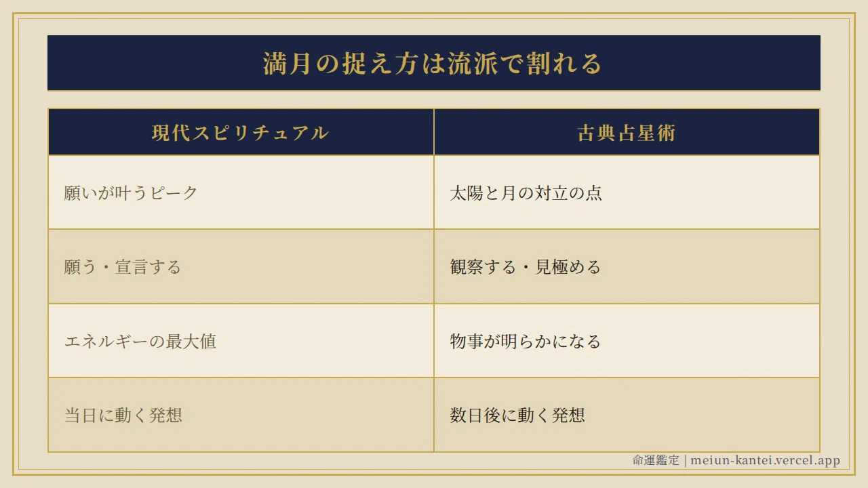The width and height of the screenshot is (868, 488).
Task: Click the title 満月の捉え方は流派で割れる
Action: click(x=433, y=64)
